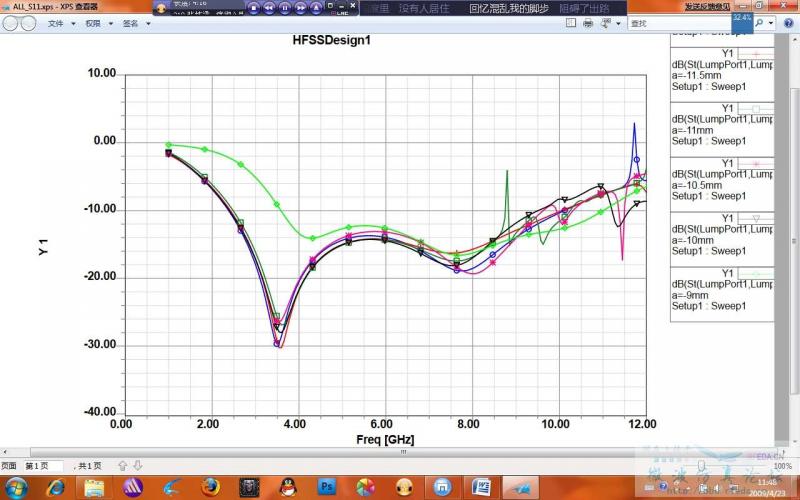Click the 发送反馈意见 feedback link
This screenshot has width=800, height=500.
click(x=707, y=6)
